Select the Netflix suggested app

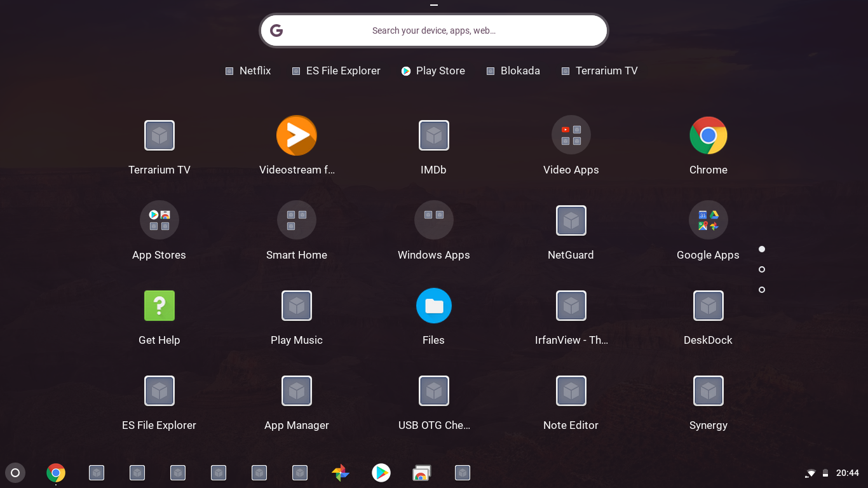248,71
